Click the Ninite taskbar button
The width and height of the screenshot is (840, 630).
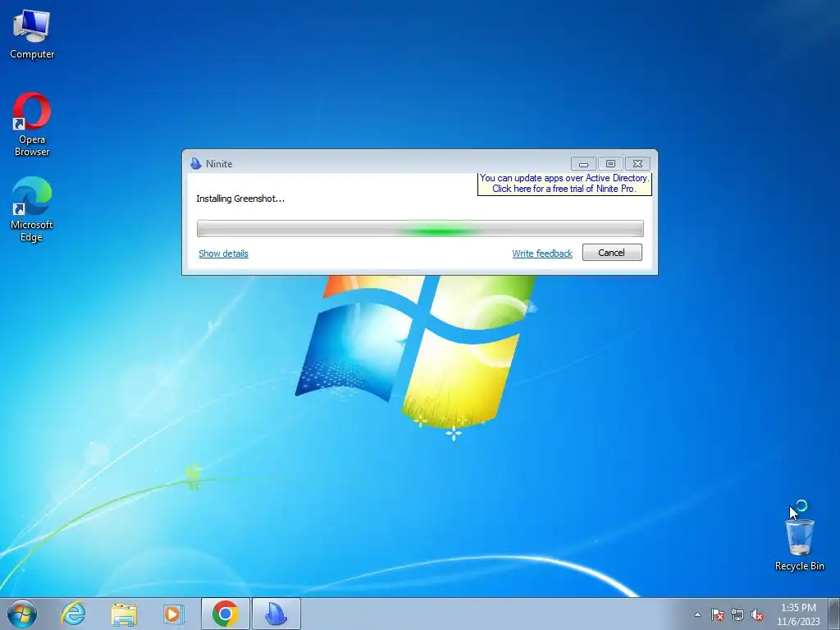point(276,614)
